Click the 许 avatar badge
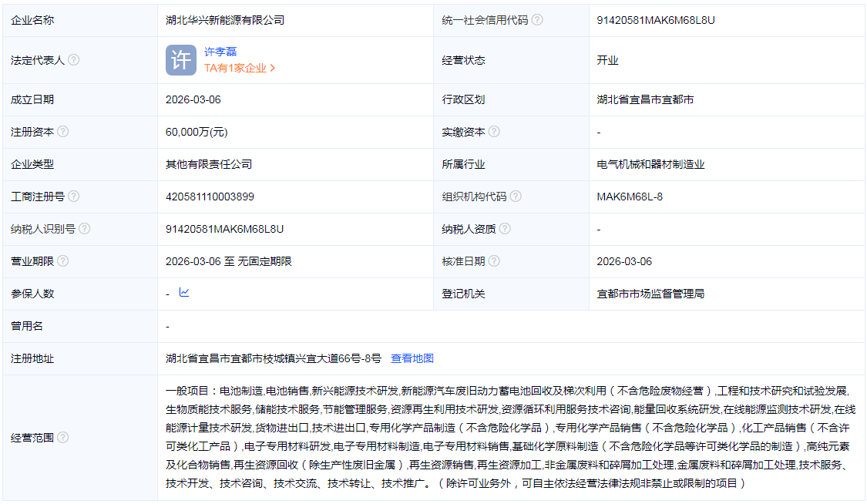 tap(180, 59)
